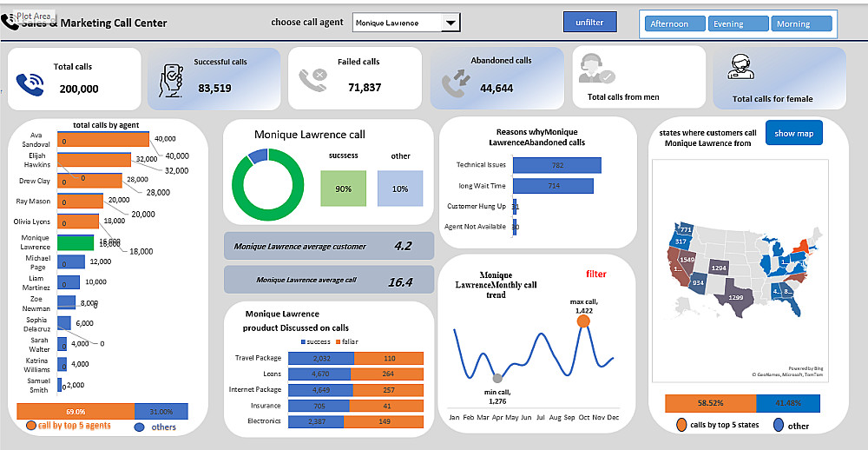
Task: Click the Failed calls phone icon
Action: click(x=312, y=79)
